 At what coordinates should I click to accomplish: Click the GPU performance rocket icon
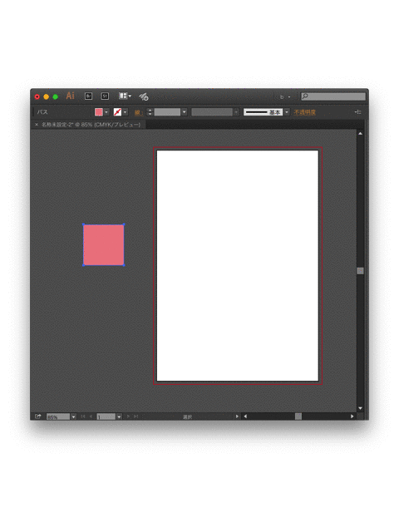pos(144,96)
